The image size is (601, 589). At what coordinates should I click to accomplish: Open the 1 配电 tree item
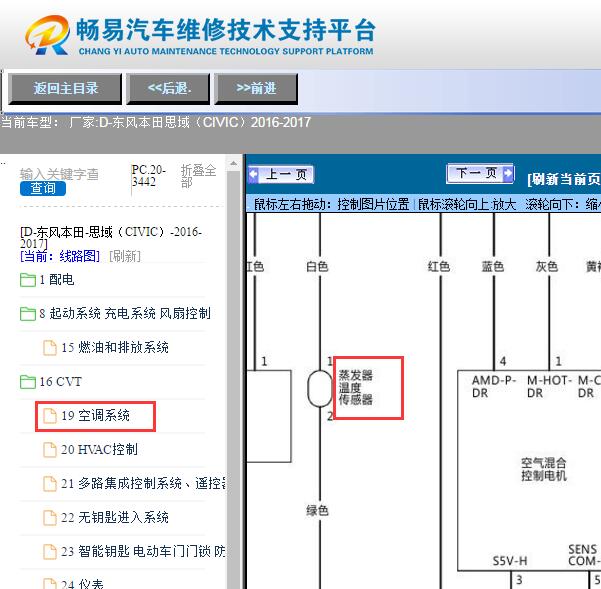[57, 280]
